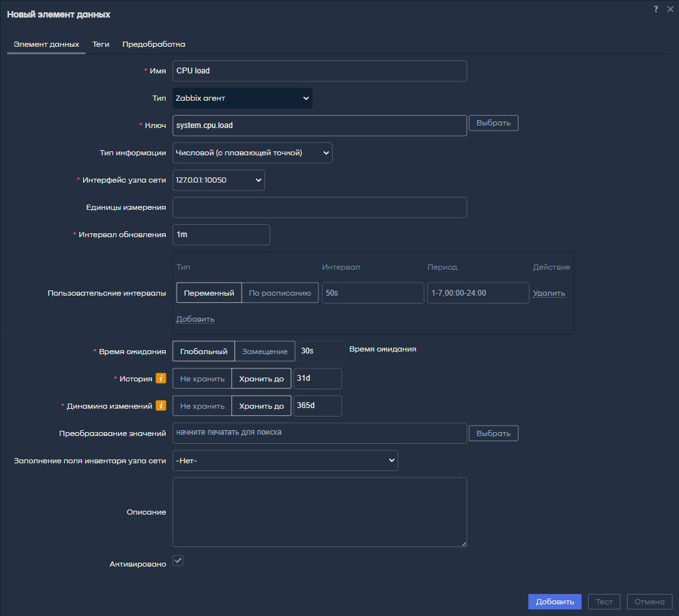Click Выбрать button next to Ключ
The image size is (679, 616).
click(493, 123)
